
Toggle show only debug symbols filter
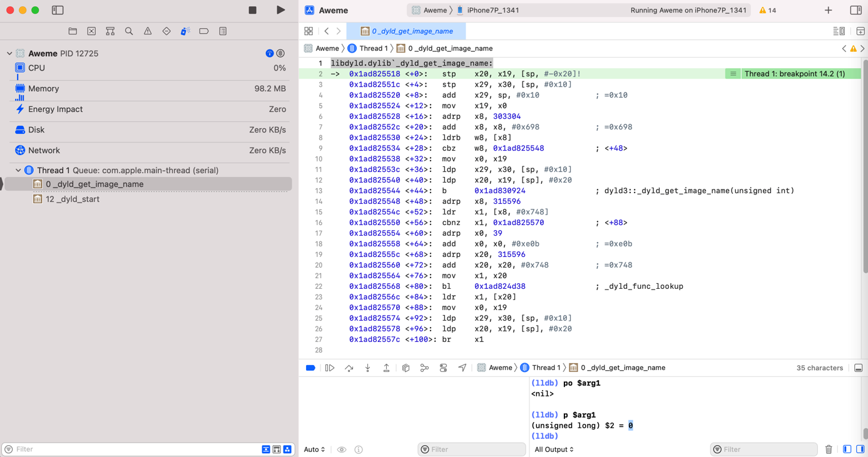point(287,449)
